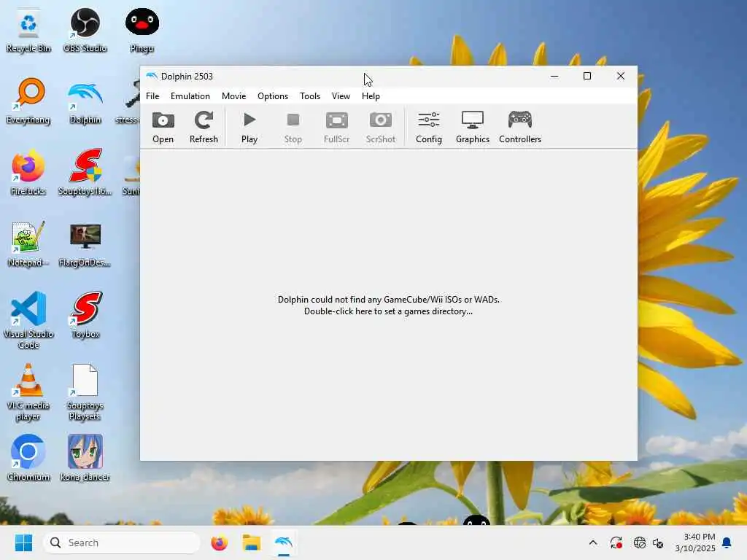Open the Options menu
This screenshot has height=560, width=747.
[273, 96]
